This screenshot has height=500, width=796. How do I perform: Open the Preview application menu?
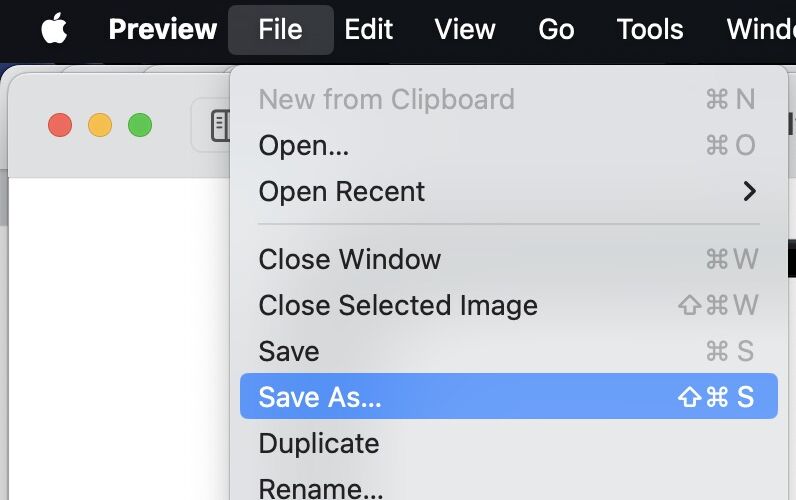[162, 29]
